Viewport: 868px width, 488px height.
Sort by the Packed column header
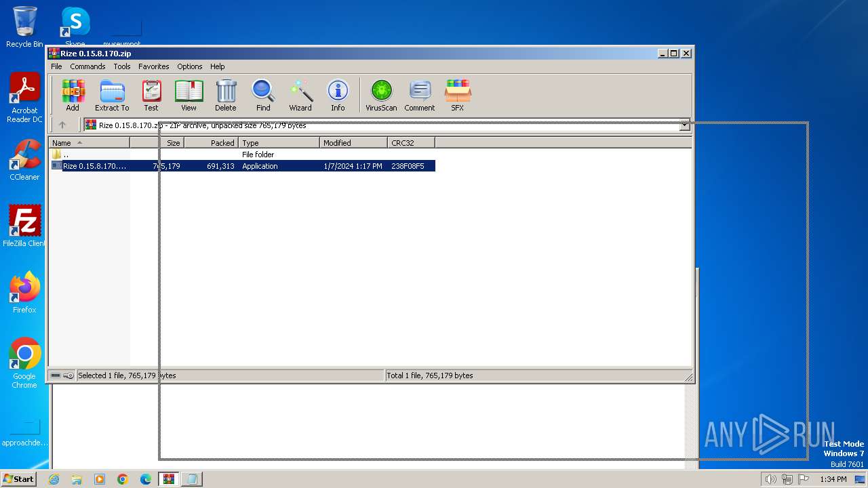(211, 143)
